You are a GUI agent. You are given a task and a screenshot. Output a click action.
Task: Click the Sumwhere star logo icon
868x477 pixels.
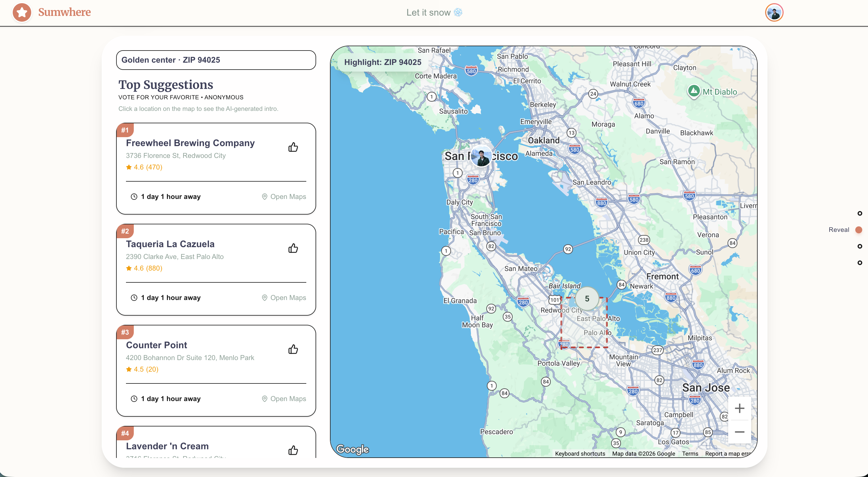pos(22,12)
